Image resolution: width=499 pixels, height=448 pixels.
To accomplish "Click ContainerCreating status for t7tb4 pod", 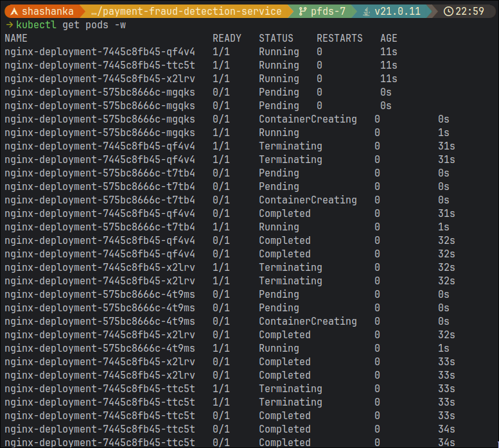I will click(x=308, y=200).
